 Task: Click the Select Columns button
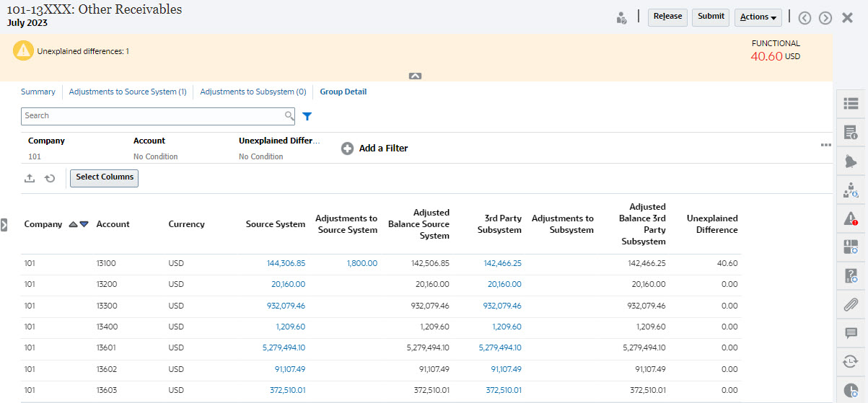(104, 177)
